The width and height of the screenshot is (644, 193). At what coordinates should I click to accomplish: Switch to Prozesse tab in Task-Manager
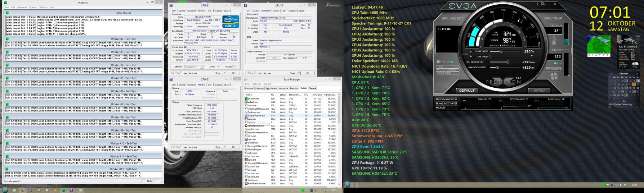pos(249,88)
